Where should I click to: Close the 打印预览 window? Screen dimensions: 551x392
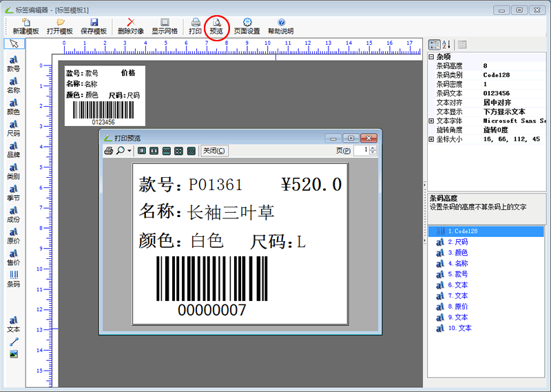(368, 138)
